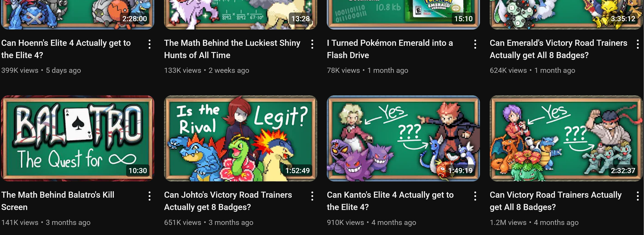Viewport: 644px width, 235px height.
Task: Open title 'Can Johto's Victory Road Trainers Actually get 8 Badges?'
Action: point(228,201)
